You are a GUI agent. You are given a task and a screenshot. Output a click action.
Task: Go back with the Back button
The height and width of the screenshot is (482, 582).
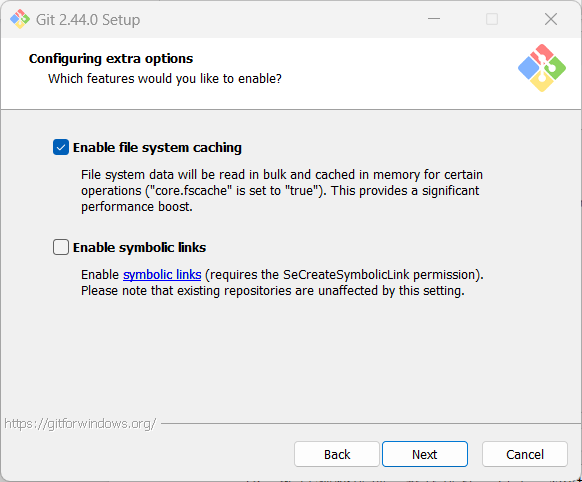tap(337, 454)
